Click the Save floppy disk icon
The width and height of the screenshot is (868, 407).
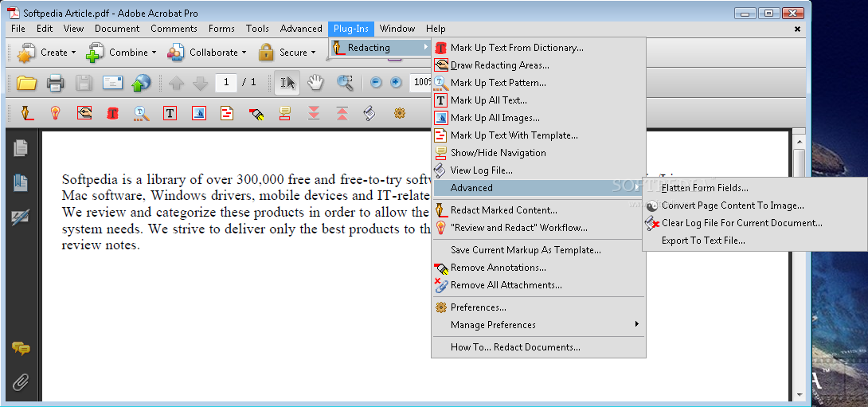tap(84, 83)
